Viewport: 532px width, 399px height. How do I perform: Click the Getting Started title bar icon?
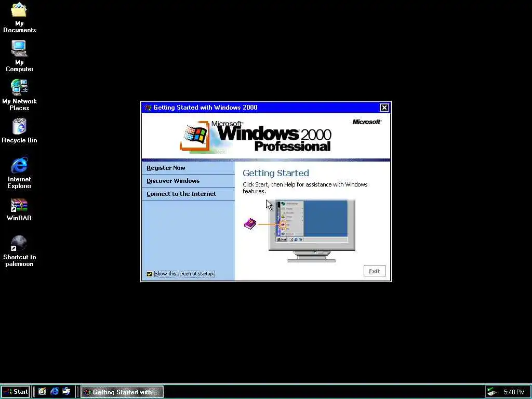tap(148, 108)
